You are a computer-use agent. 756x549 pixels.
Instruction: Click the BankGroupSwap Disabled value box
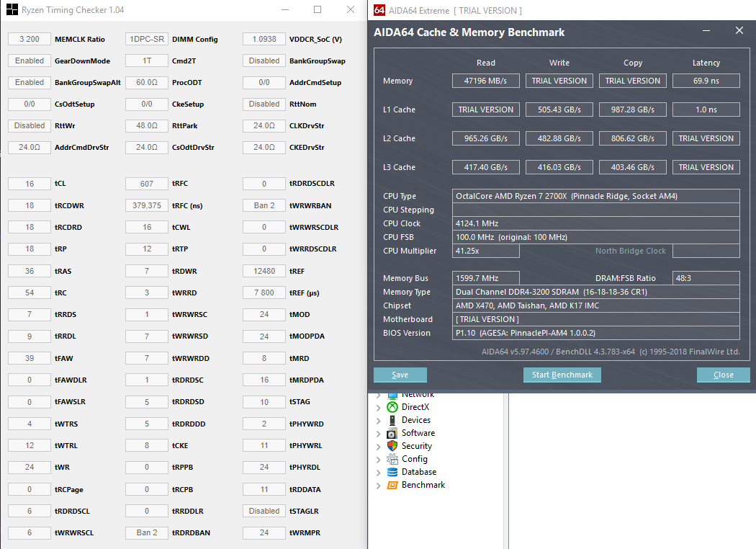click(264, 61)
